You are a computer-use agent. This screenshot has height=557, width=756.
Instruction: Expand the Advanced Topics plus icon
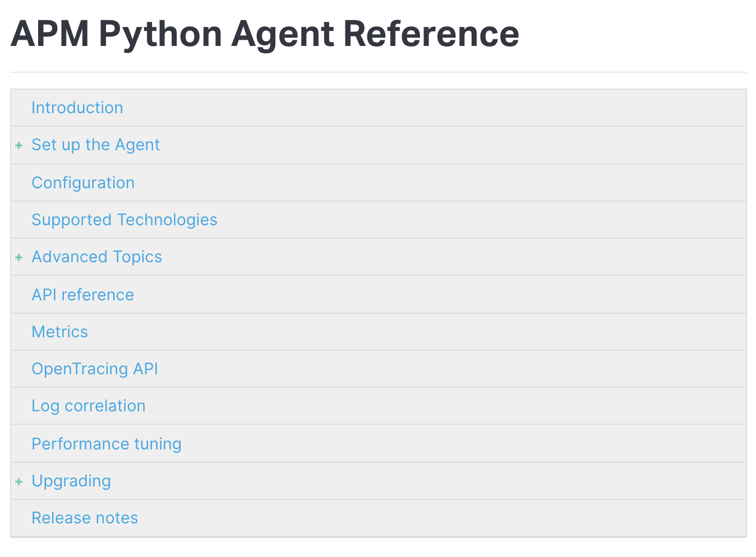(x=19, y=258)
